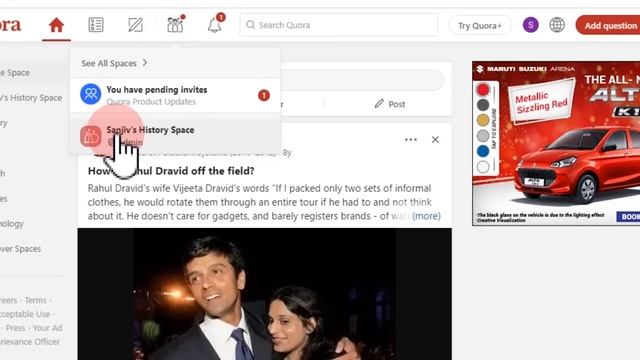Select the red Metallic Sizzling Red swatch
640x360 pixels.
pos(483,89)
